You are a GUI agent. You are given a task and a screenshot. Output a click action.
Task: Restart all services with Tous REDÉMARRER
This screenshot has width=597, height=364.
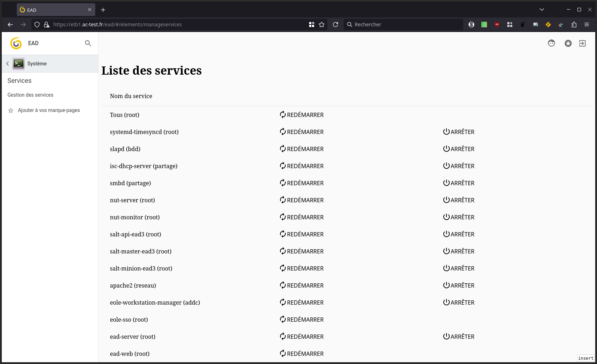pos(302,115)
